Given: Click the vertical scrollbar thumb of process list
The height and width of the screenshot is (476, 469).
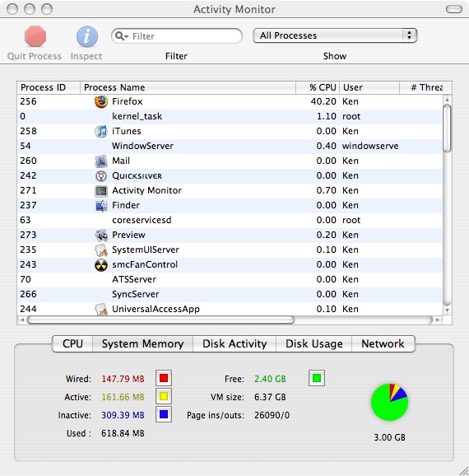Looking at the screenshot, I should pos(447,128).
